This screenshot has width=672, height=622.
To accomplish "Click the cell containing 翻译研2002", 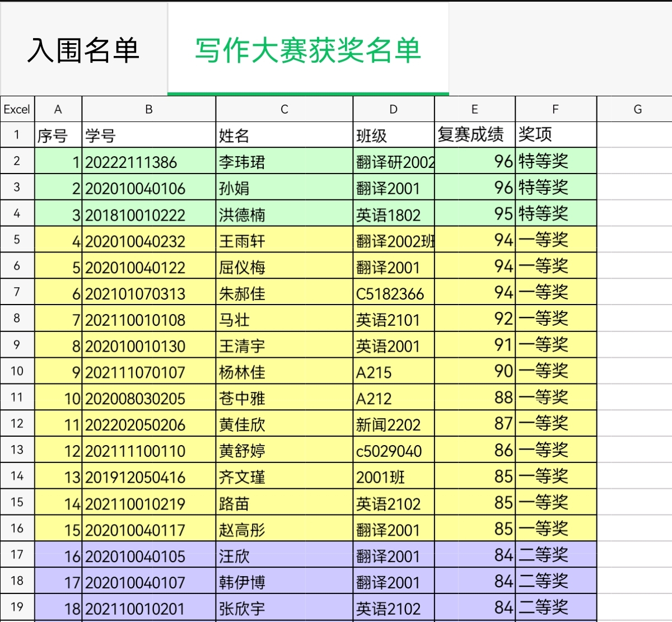I will pyautogui.click(x=394, y=161).
